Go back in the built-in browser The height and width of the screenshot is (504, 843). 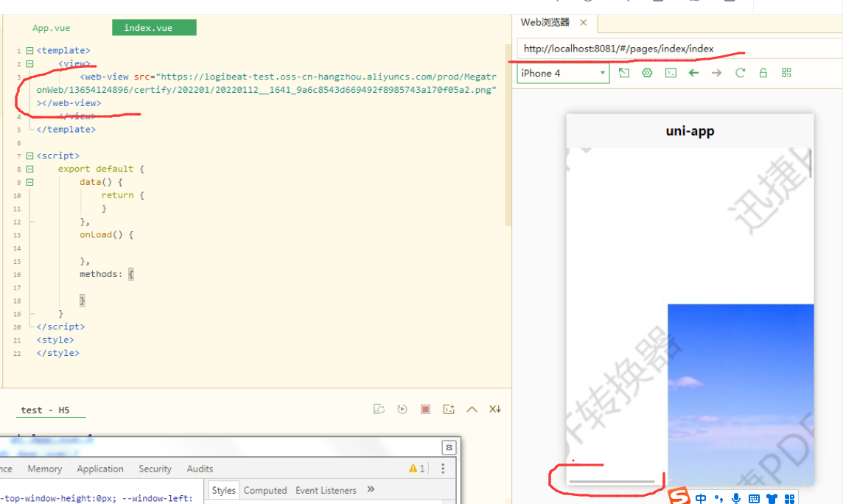coord(693,73)
